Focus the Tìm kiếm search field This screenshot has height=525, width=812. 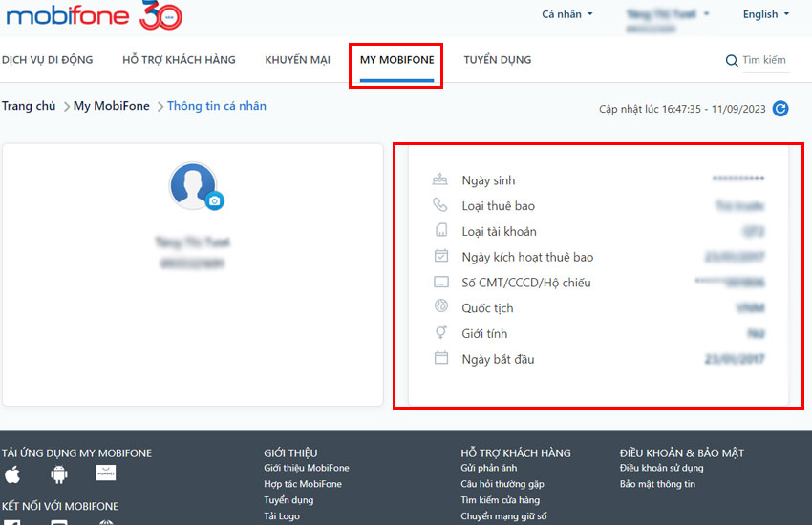765,60
